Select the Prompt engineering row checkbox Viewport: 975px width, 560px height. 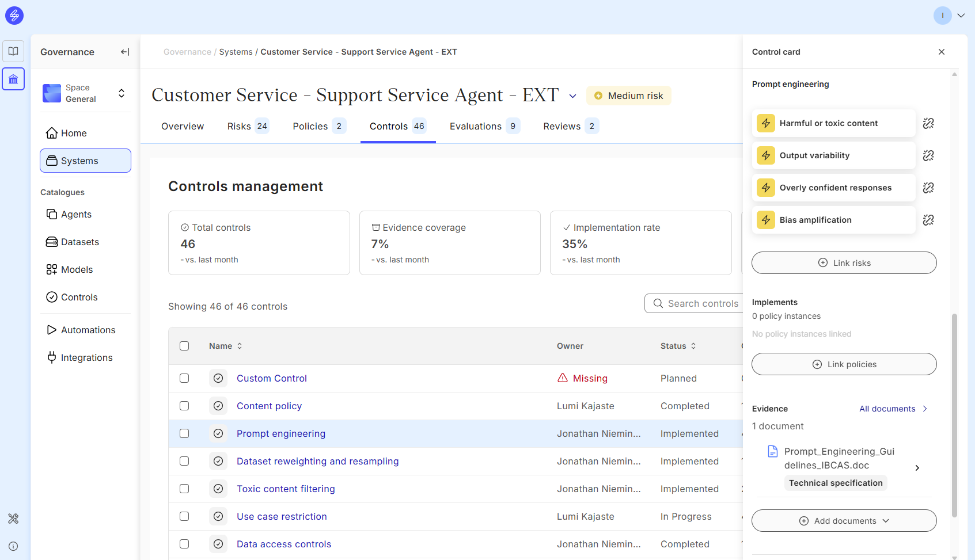(184, 433)
